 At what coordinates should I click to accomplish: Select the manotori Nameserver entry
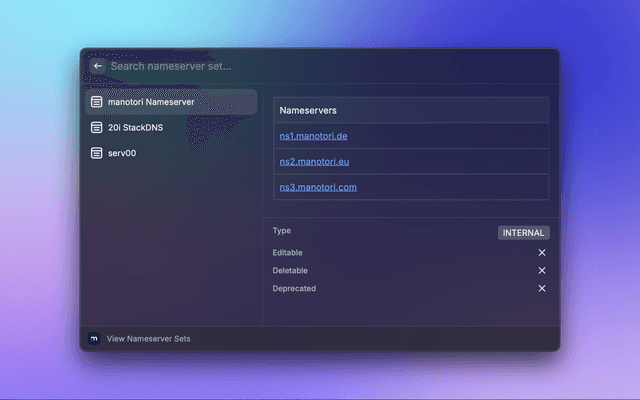[x=151, y=102]
